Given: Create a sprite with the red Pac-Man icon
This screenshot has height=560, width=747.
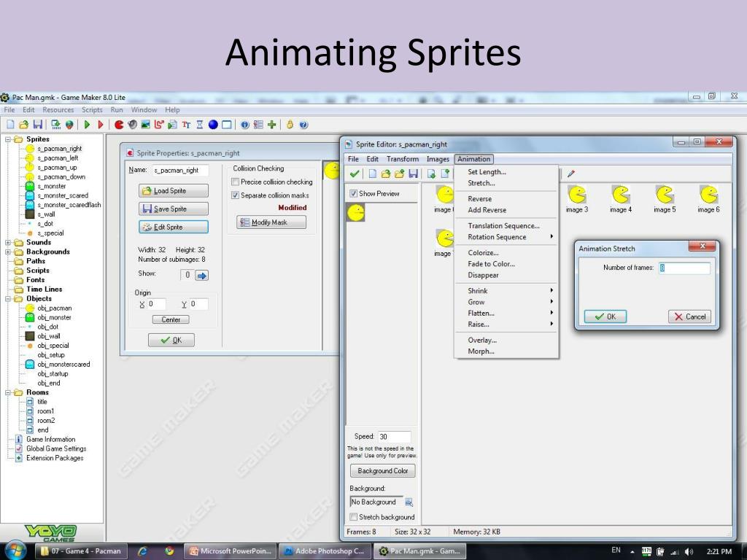Looking at the screenshot, I should click(x=119, y=125).
